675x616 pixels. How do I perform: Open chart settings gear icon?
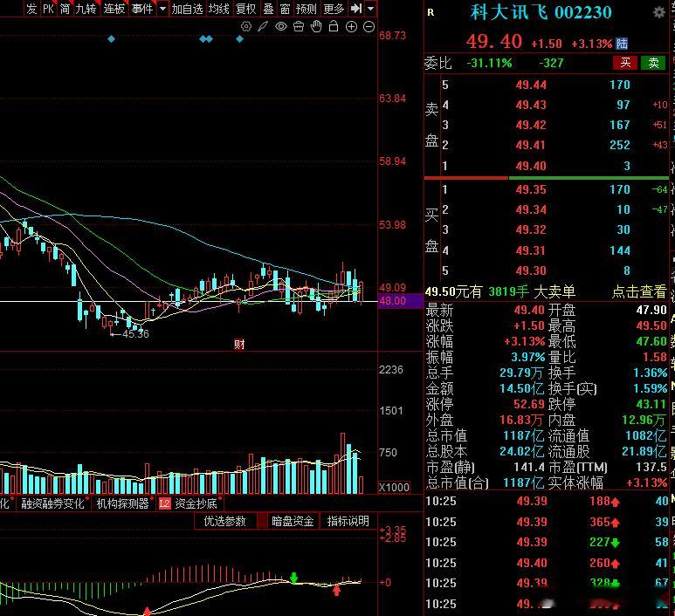[x=246, y=27]
